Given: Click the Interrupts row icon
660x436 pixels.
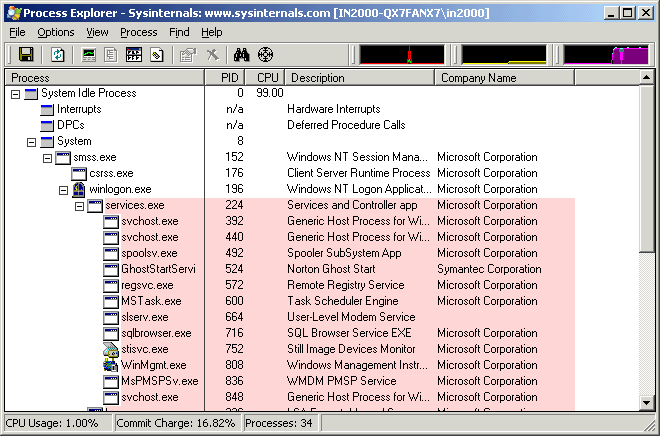Looking at the screenshot, I should click(47, 109).
